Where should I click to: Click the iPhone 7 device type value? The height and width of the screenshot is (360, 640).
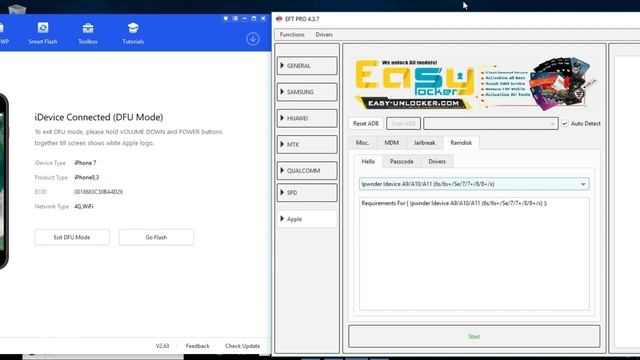click(85, 163)
